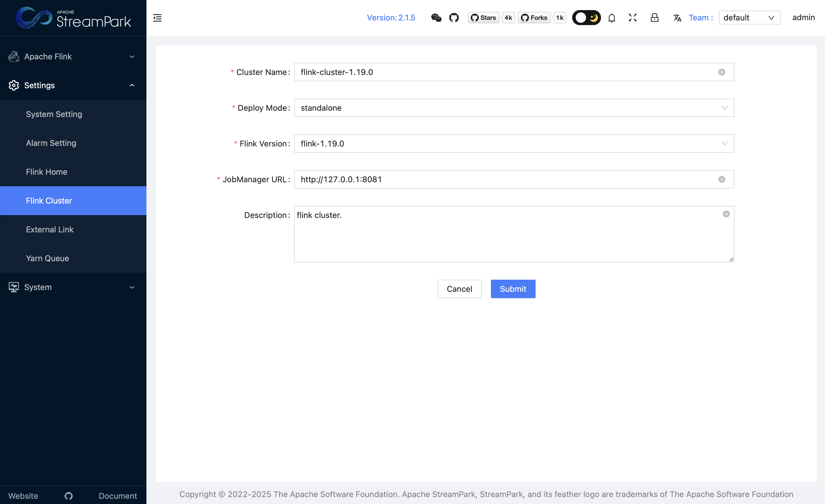Select Flink Home in sidebar
Viewport: 825px width, 504px height.
[x=46, y=172]
